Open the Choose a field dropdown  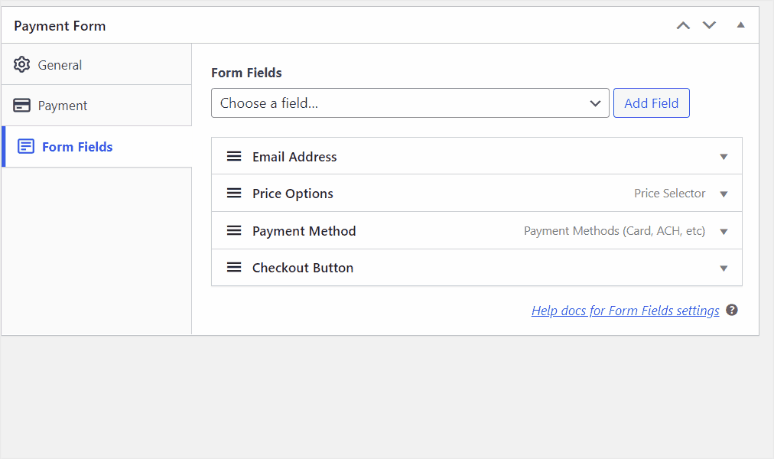coord(410,103)
